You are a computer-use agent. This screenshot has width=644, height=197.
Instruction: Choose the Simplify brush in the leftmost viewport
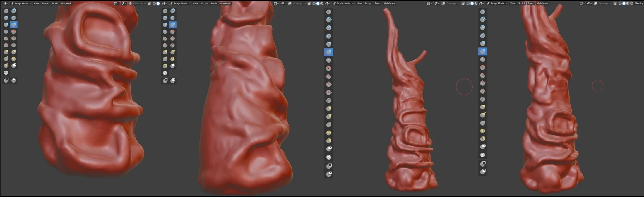6,73
